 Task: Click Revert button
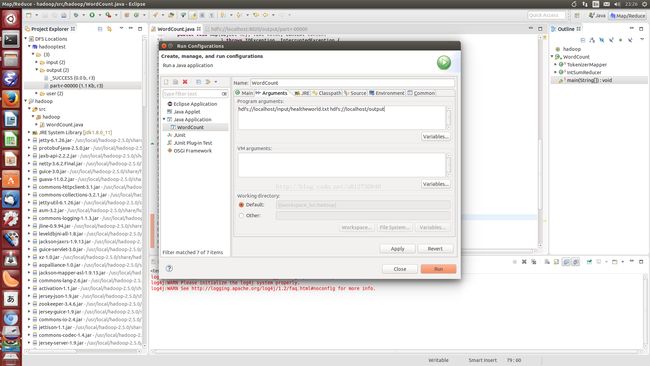(x=435, y=249)
